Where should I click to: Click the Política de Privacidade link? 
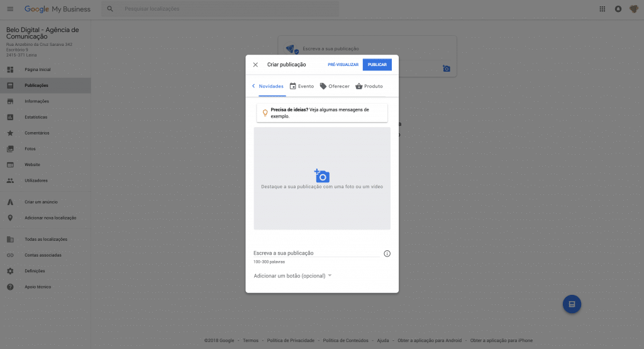290,341
